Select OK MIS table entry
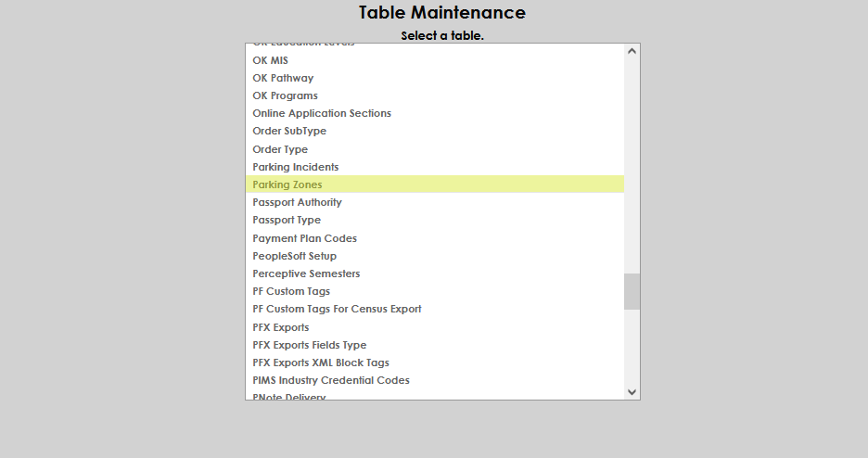Viewport: 868px width, 458px height. point(270,60)
